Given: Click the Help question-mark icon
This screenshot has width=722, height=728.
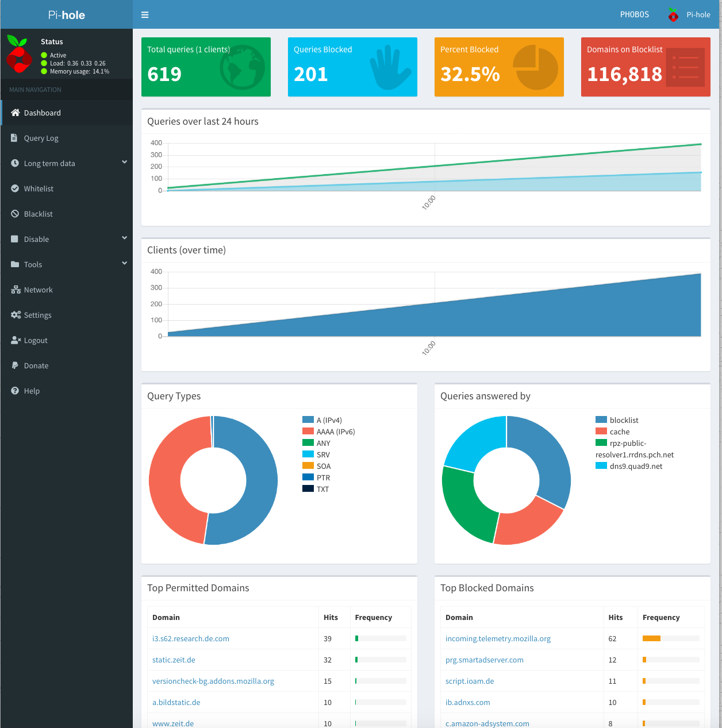Looking at the screenshot, I should (15, 391).
